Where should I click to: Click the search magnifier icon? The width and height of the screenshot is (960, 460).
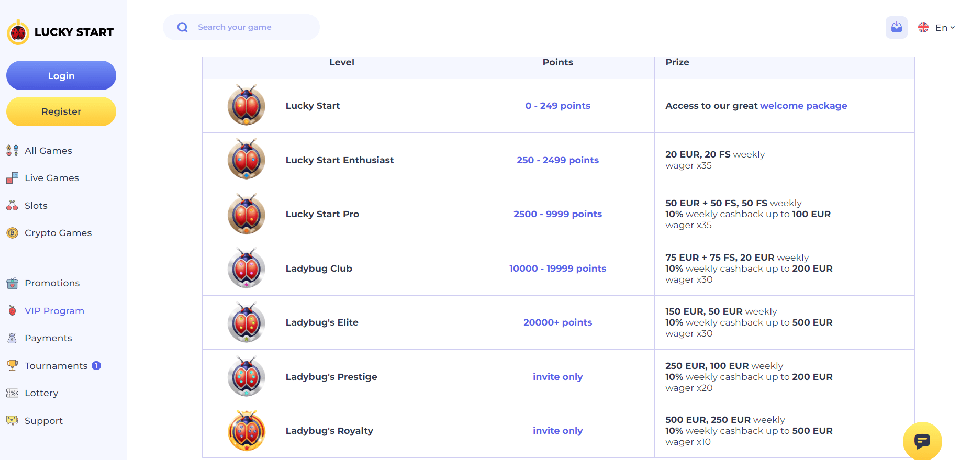[182, 27]
